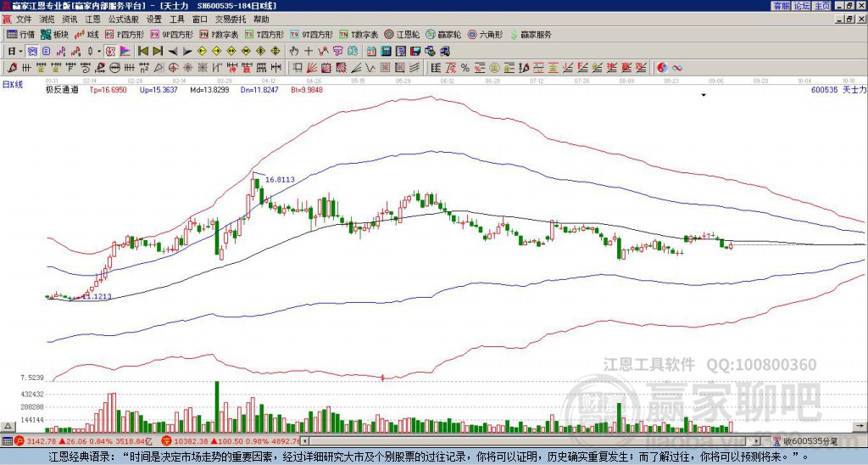Select the circle with horizontal line tool
The image size is (868, 465).
click(x=114, y=68)
